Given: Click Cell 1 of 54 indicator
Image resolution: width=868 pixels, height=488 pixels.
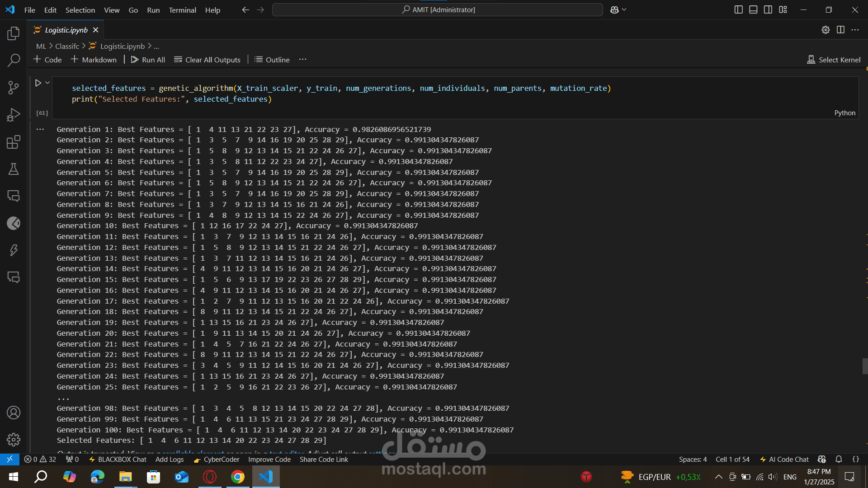Looking at the screenshot, I should pyautogui.click(x=732, y=459).
